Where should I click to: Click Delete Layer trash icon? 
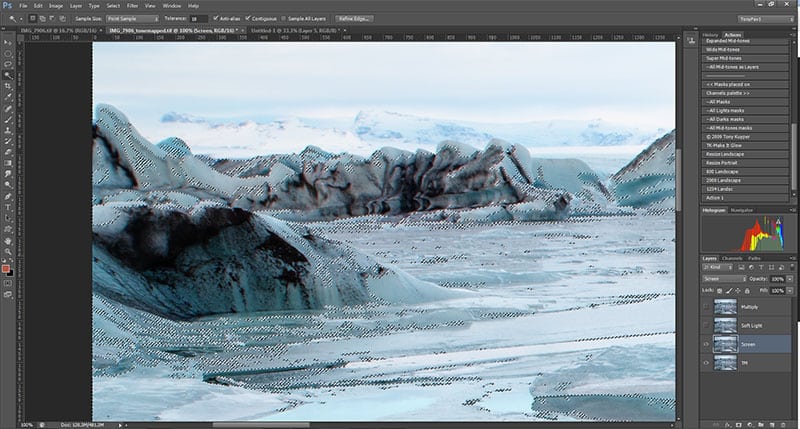(x=783, y=424)
